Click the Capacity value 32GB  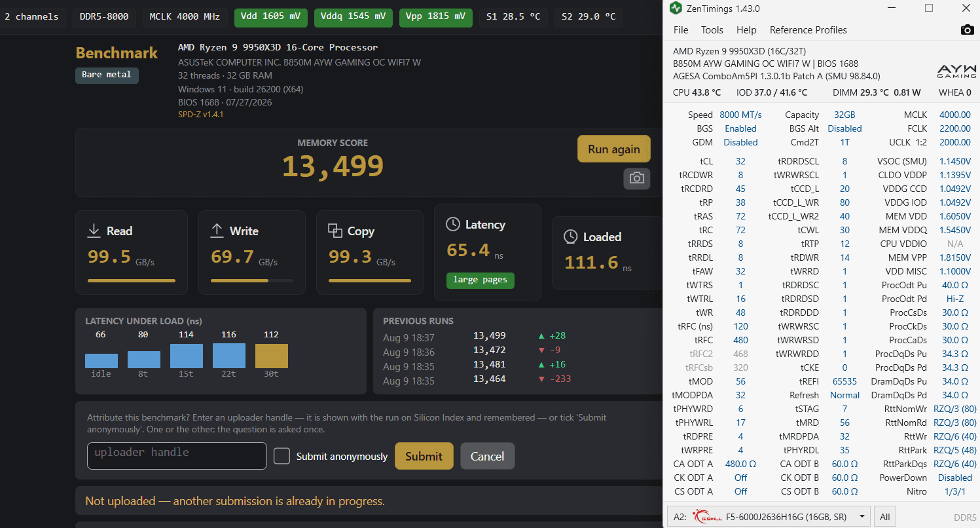pyautogui.click(x=844, y=115)
